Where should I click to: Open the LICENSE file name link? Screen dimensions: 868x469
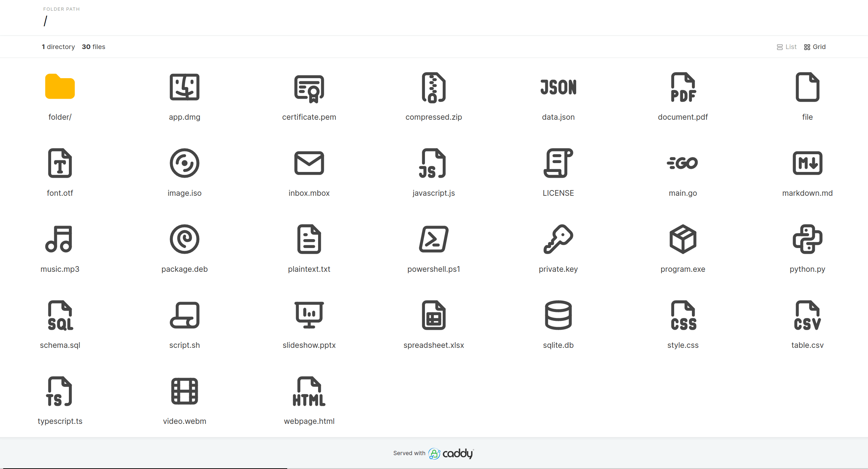pos(558,193)
